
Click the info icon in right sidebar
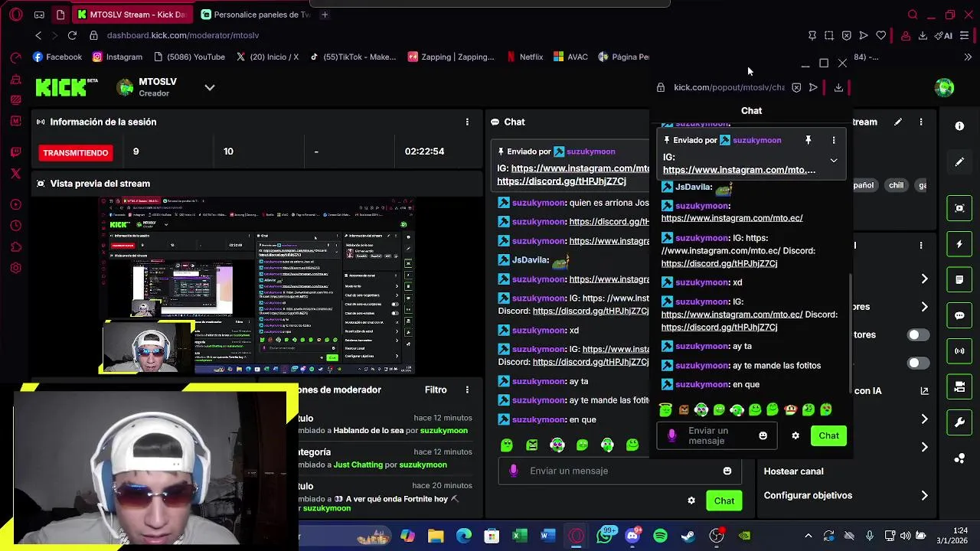point(959,126)
